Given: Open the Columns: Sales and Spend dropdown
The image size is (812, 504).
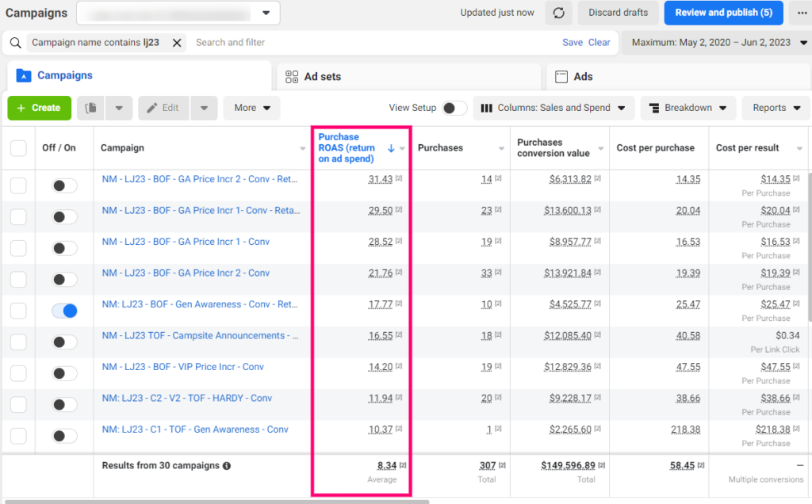Looking at the screenshot, I should [553, 108].
